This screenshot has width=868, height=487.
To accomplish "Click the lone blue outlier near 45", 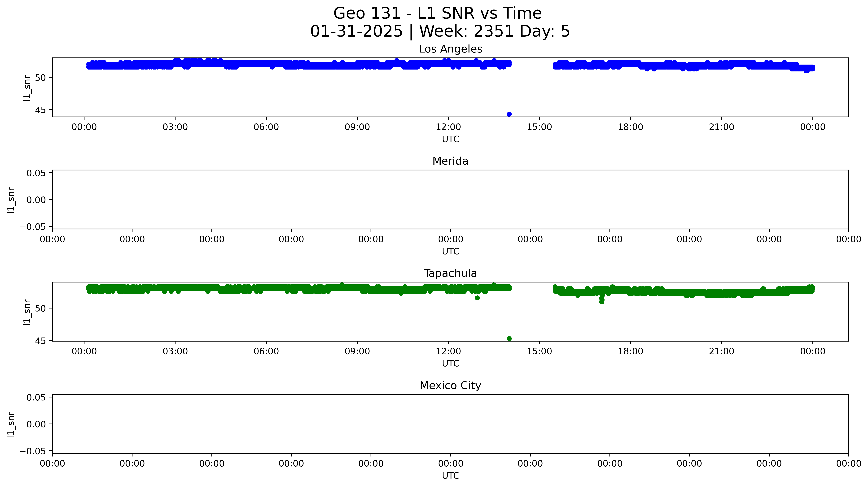I will pos(509,114).
